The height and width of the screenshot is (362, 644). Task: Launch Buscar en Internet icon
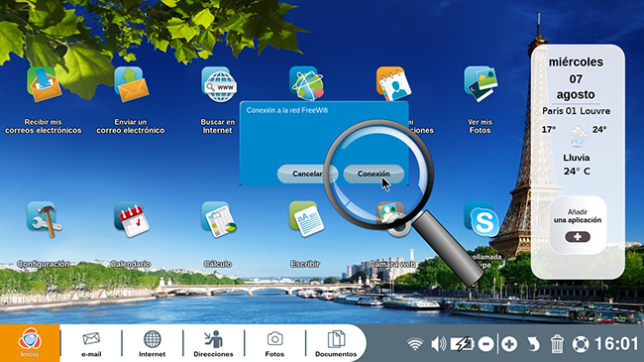tap(219, 84)
